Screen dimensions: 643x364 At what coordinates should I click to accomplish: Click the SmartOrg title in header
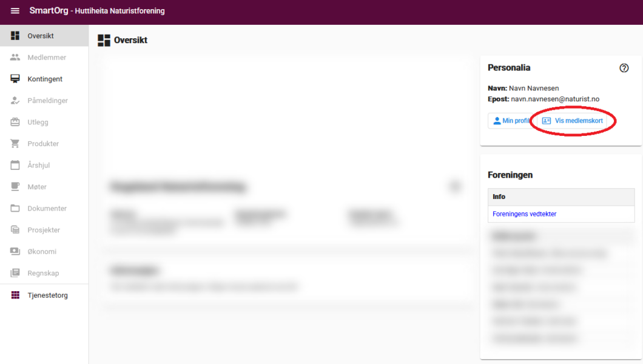tap(49, 11)
